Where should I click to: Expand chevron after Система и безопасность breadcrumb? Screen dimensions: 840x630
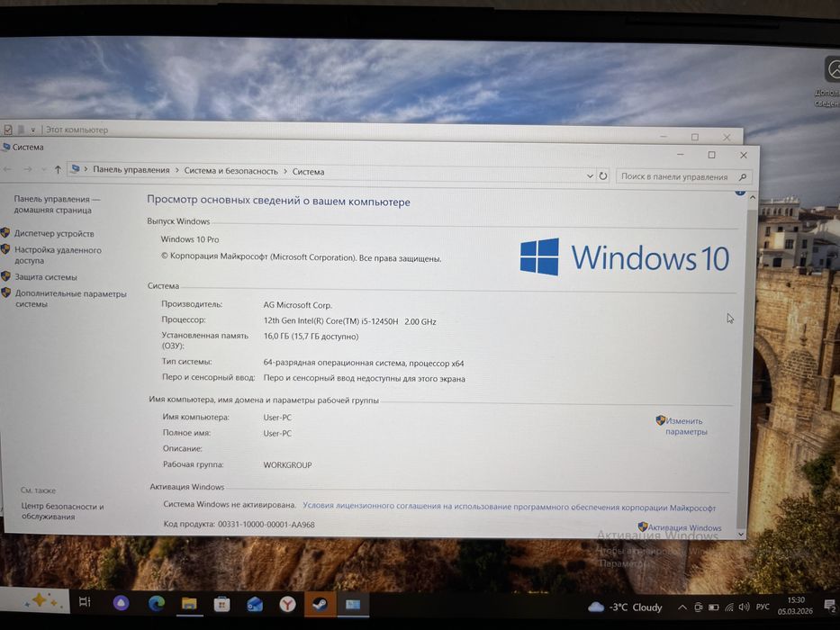point(285,171)
